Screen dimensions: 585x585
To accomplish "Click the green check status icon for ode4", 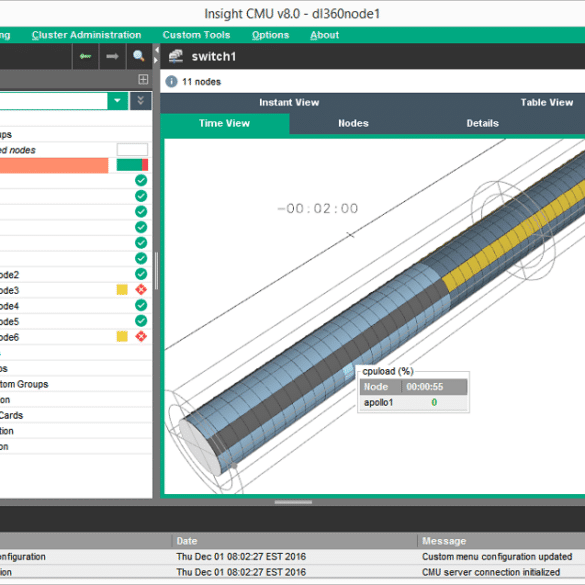I will coord(141,305).
